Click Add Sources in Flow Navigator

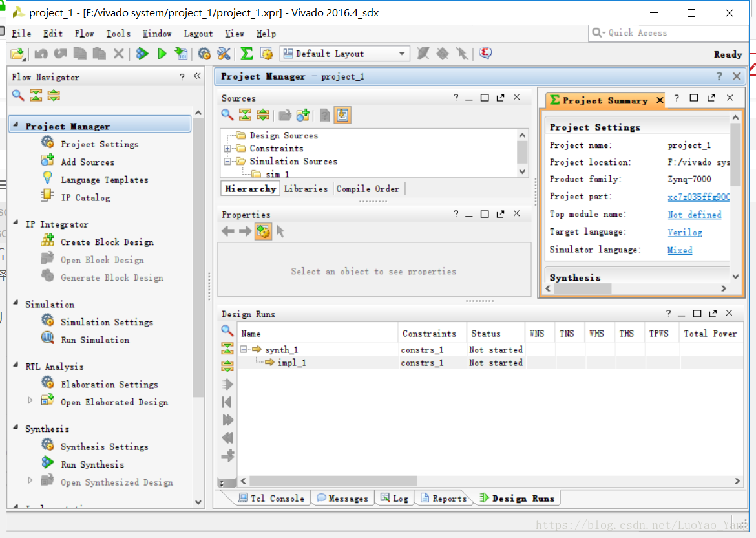[x=87, y=162]
